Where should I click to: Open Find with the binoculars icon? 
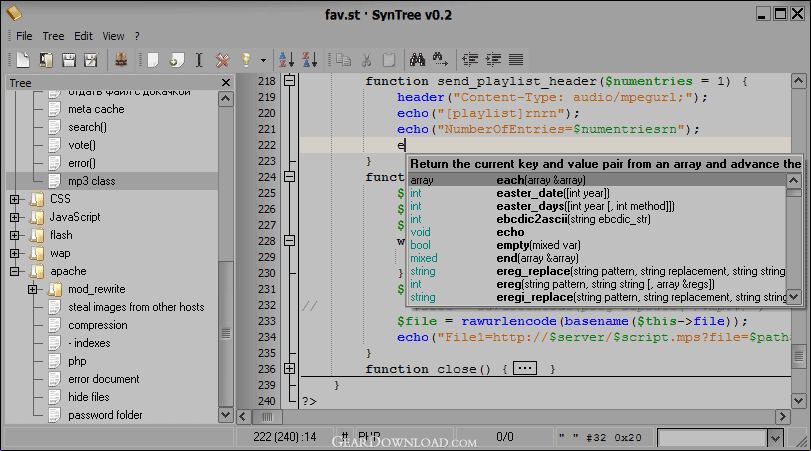coord(417,60)
